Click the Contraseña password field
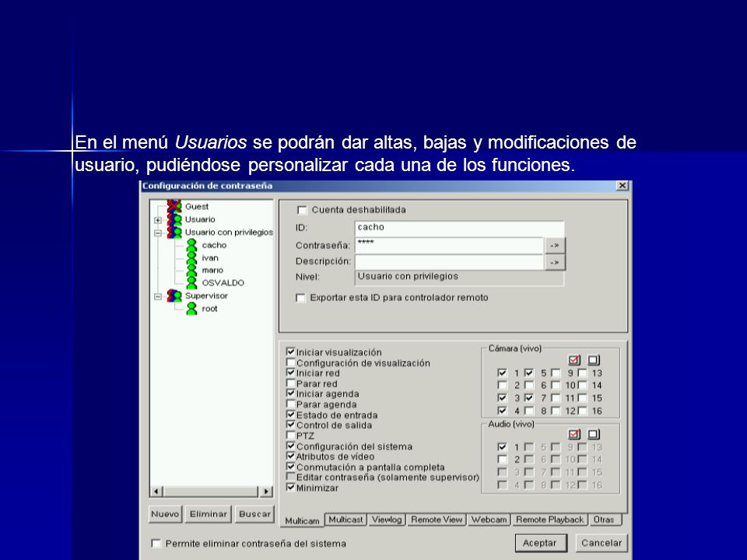The height and width of the screenshot is (560, 747). [x=449, y=245]
